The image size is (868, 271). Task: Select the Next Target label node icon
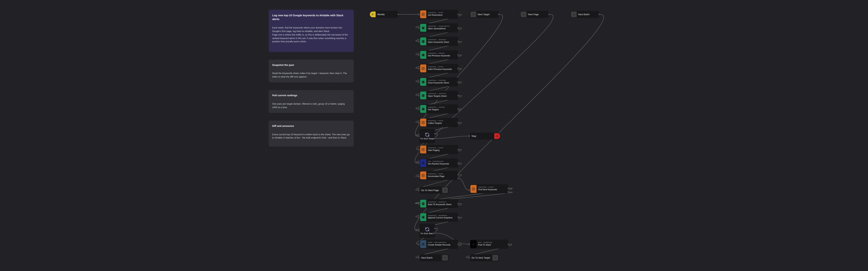[x=473, y=14]
